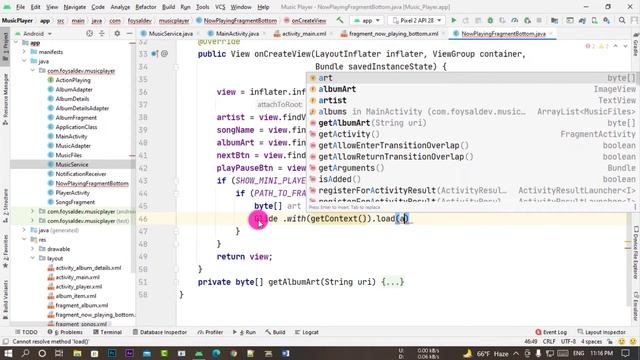Hide the Project panel with minus icon

click(129, 33)
